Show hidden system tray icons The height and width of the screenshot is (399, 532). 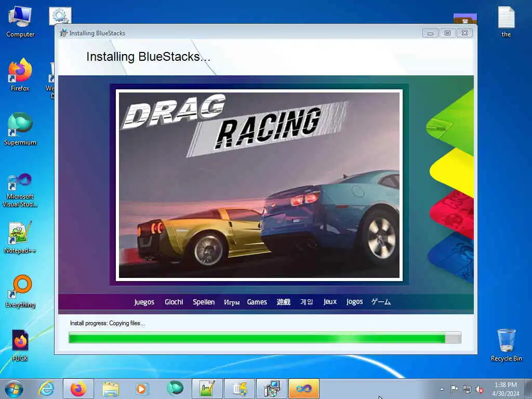click(442, 389)
